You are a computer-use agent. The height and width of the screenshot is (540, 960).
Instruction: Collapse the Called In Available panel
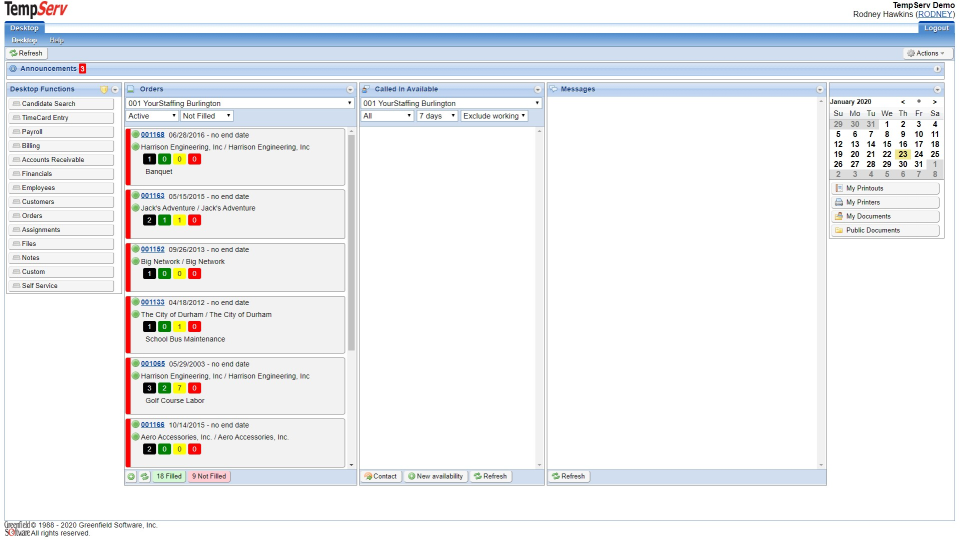pos(538,90)
